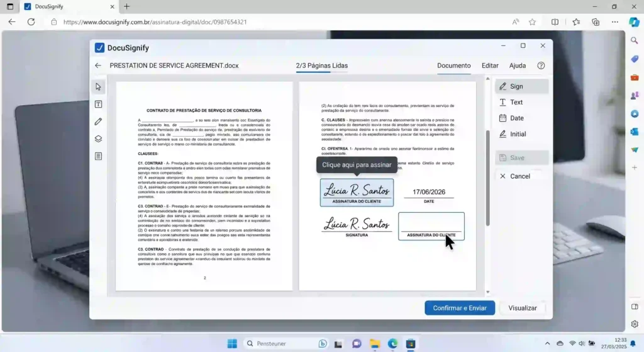Select the pointer cursor tool
The width and height of the screenshot is (644, 352).
98,87
